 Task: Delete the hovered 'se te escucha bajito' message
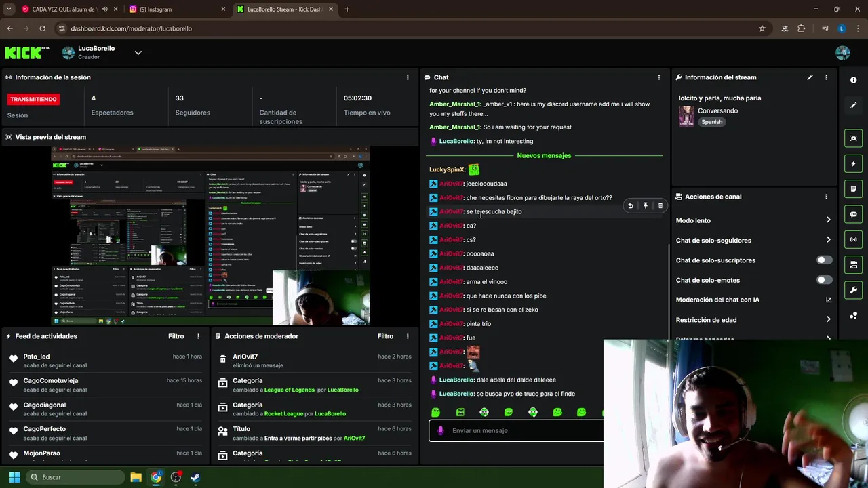coord(660,206)
